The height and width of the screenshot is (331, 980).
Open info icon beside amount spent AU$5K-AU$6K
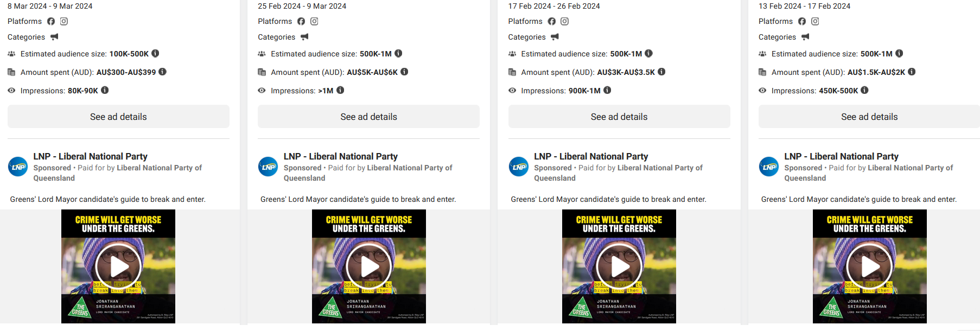pyautogui.click(x=404, y=72)
